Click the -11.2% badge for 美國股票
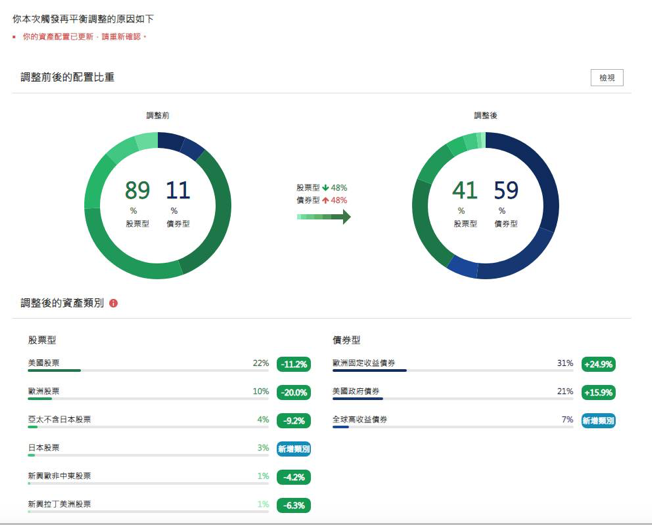The image size is (652, 525). coord(294,364)
